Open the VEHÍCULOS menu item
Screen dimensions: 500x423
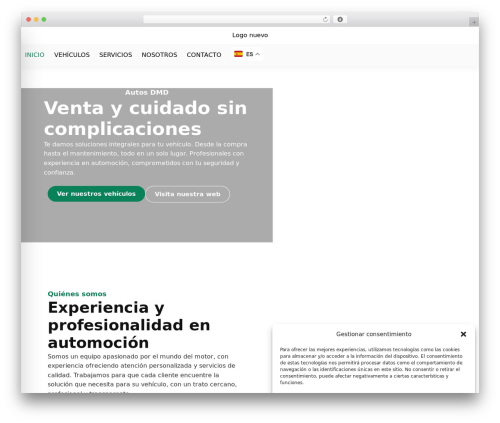tap(72, 55)
